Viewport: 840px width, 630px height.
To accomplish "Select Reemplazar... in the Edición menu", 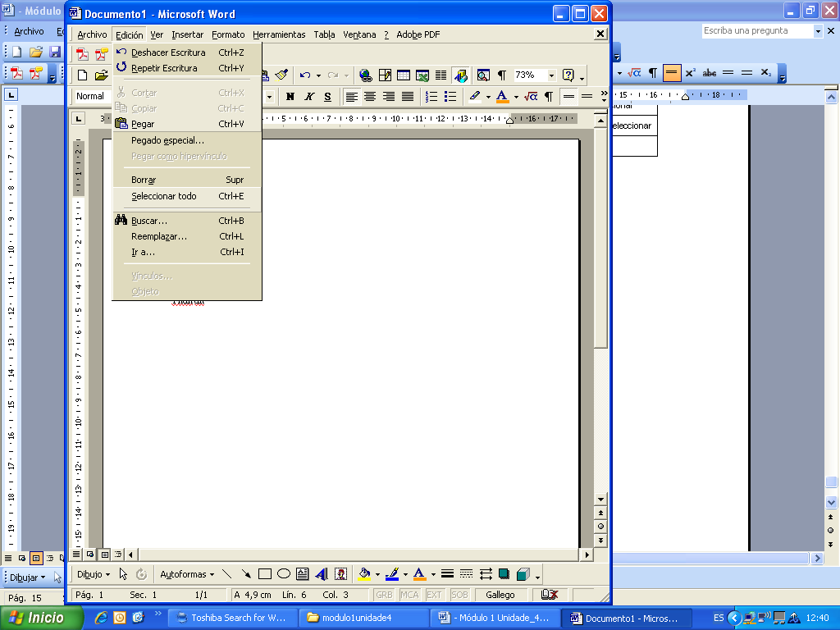I will tap(159, 236).
